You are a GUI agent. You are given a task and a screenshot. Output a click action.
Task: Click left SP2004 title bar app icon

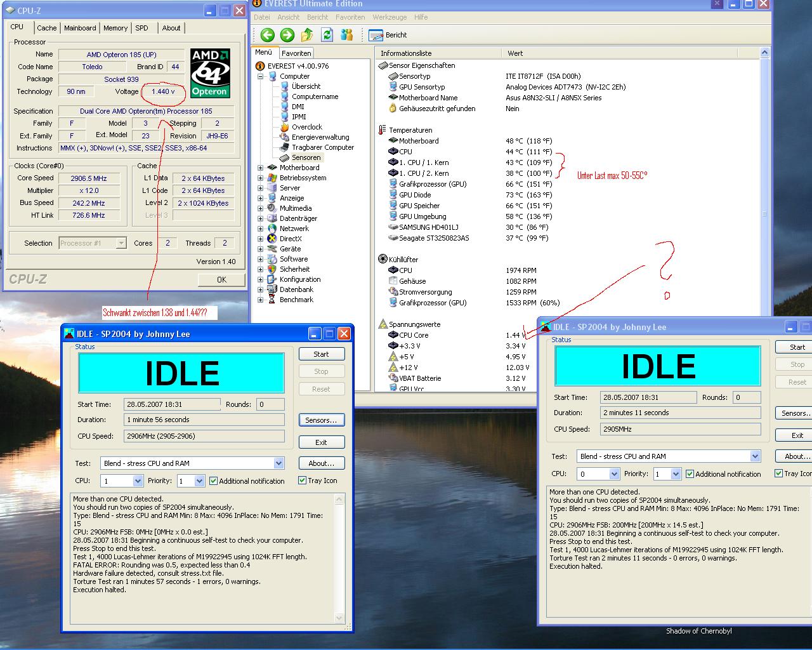tap(69, 334)
